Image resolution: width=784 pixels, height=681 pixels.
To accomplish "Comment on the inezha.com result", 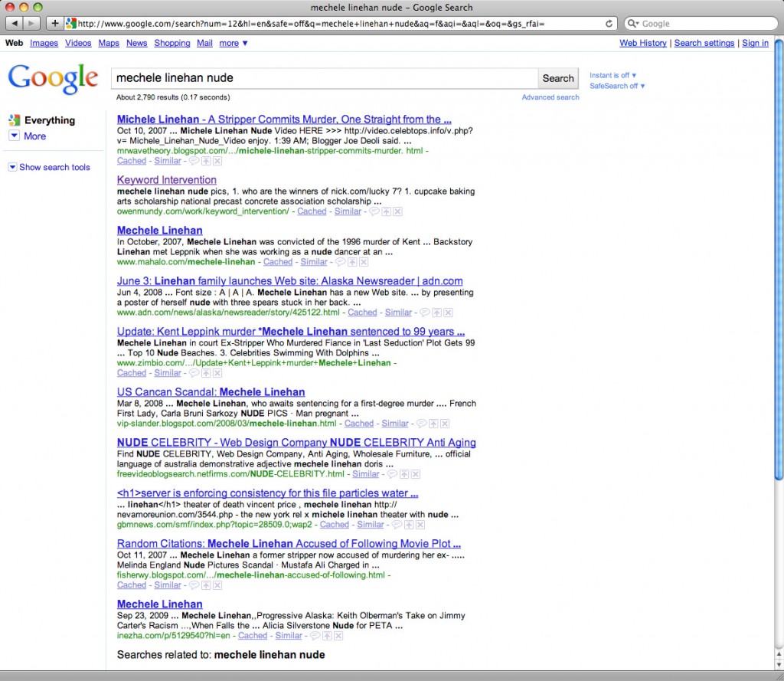I will (x=315, y=636).
